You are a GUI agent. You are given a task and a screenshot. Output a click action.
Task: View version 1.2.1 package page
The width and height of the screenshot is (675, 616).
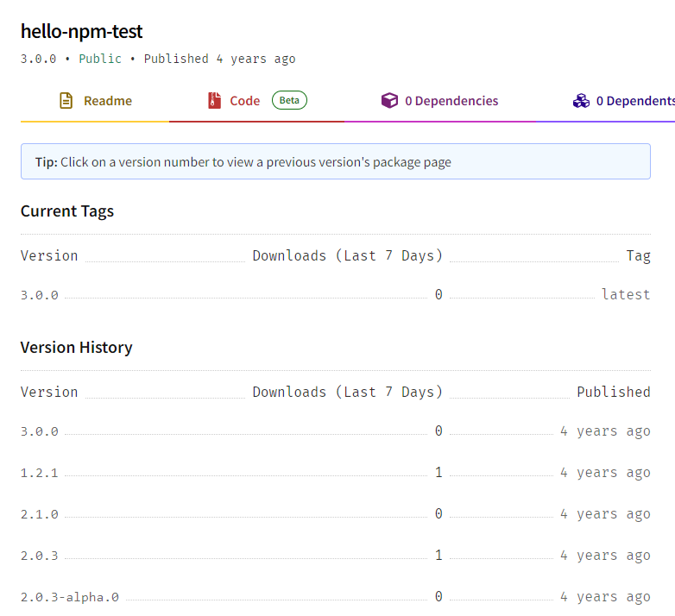[40, 473]
